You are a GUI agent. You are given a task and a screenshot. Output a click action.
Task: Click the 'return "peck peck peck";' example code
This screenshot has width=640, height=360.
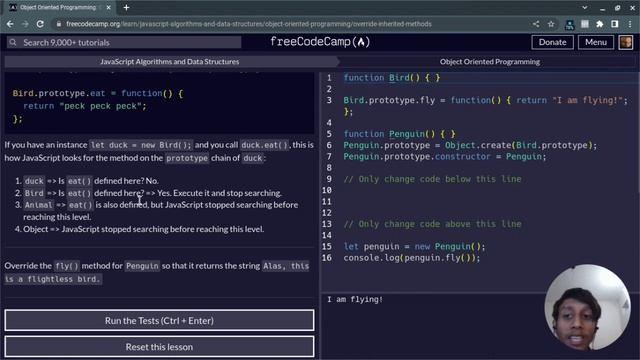(84, 106)
